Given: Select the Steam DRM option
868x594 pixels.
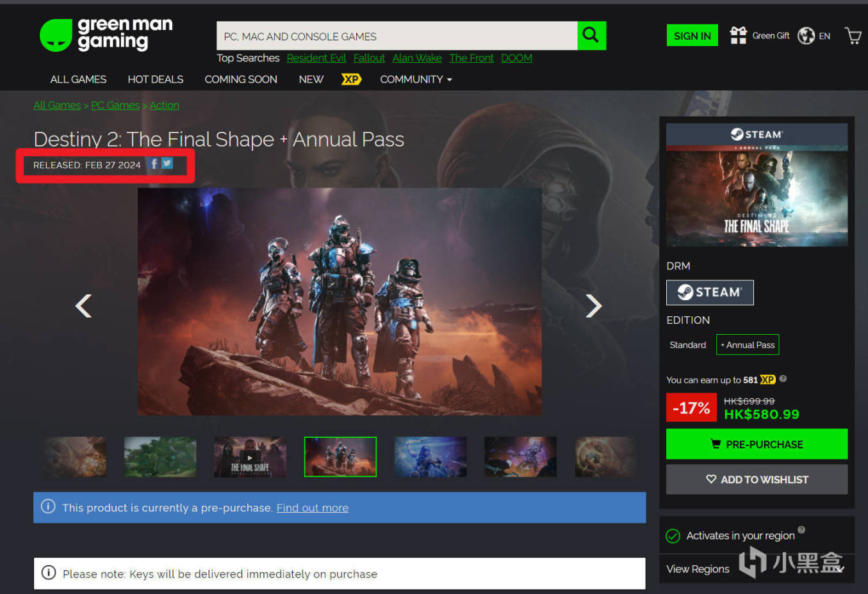Looking at the screenshot, I should click(x=710, y=293).
